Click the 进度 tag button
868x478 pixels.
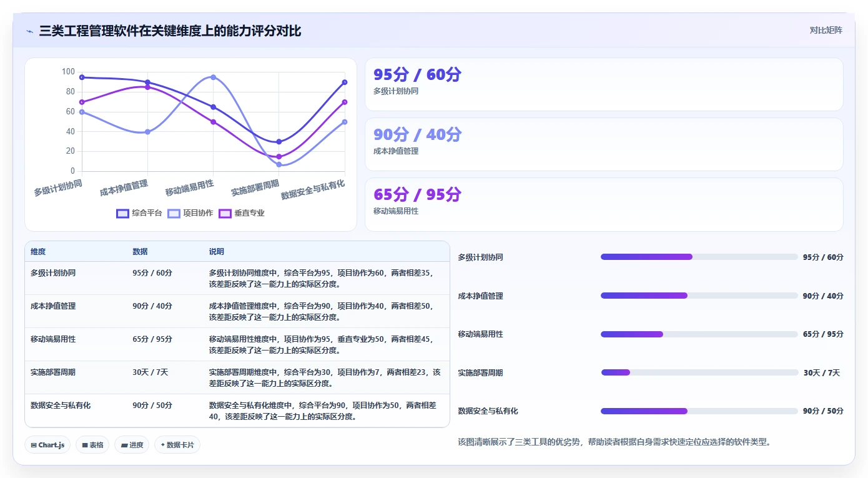[132, 445]
